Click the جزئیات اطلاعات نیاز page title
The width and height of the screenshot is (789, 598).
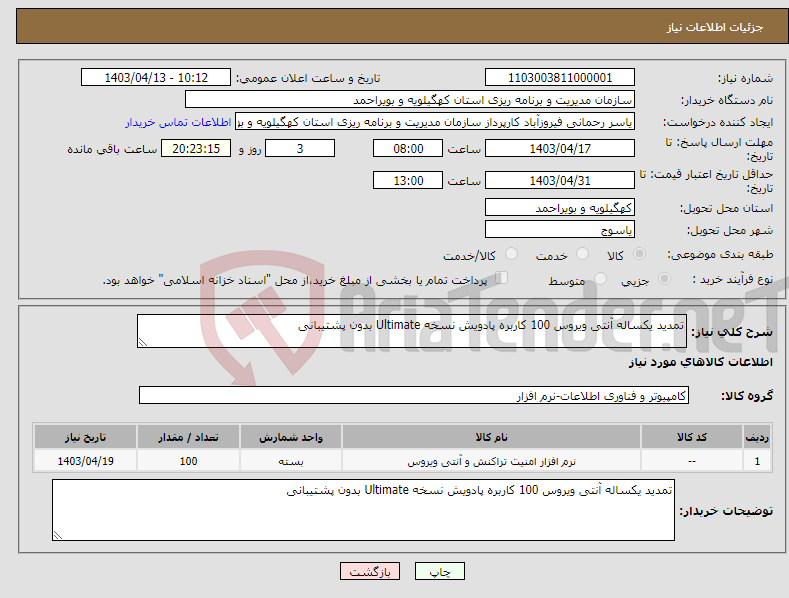[715, 27]
